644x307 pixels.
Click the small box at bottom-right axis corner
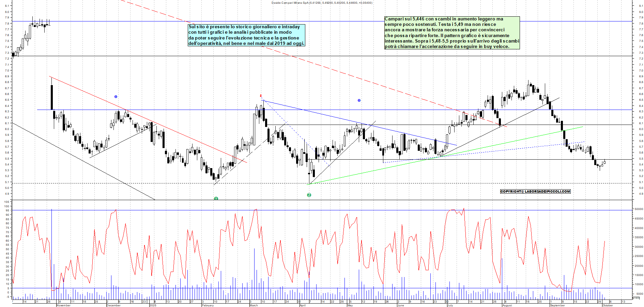(636, 298)
